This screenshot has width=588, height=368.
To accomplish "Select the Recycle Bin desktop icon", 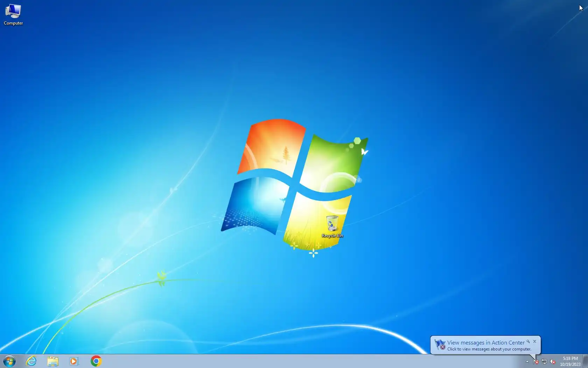I will click(x=332, y=227).
